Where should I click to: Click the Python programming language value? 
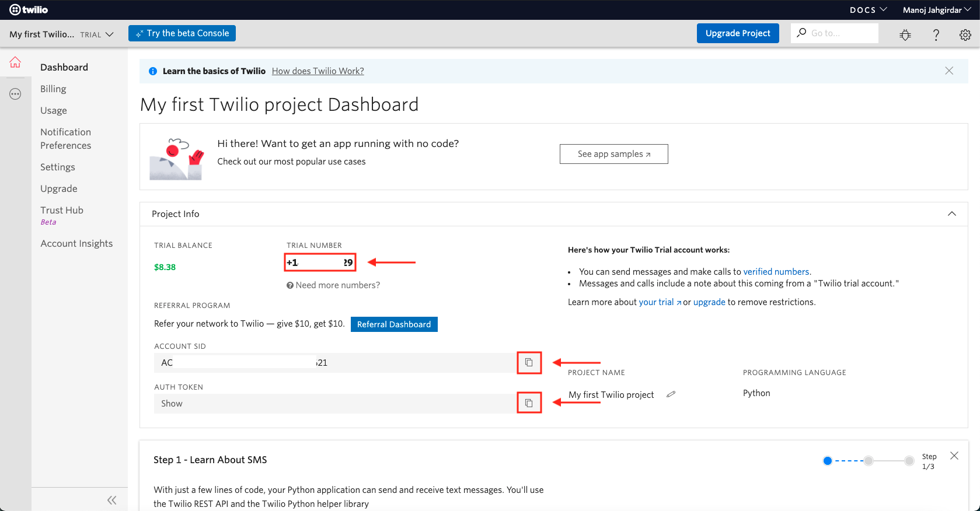(x=756, y=393)
